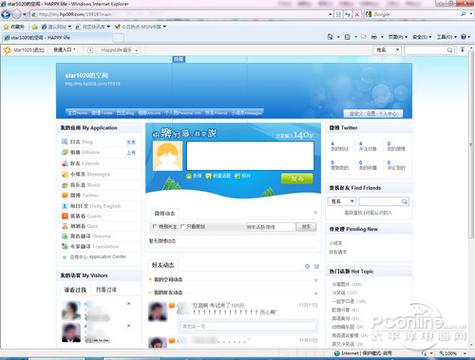The height and width of the screenshot is (360, 475).
Task: Click the microblog topic search field
Action: [x=270, y=227]
